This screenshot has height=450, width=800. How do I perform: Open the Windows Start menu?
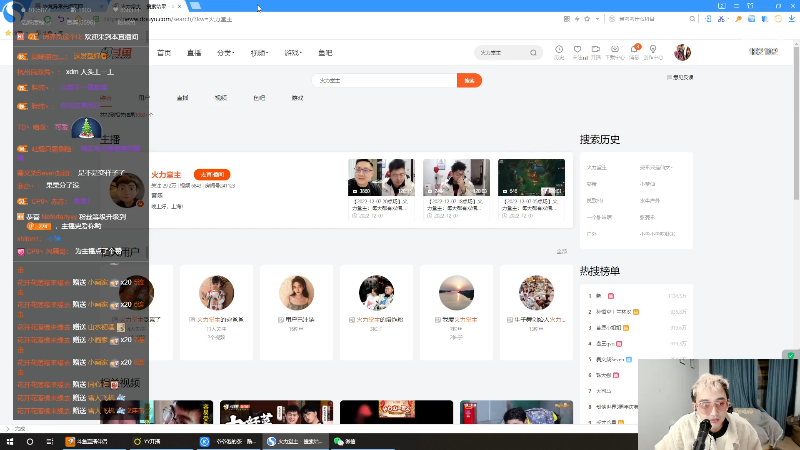[10, 441]
